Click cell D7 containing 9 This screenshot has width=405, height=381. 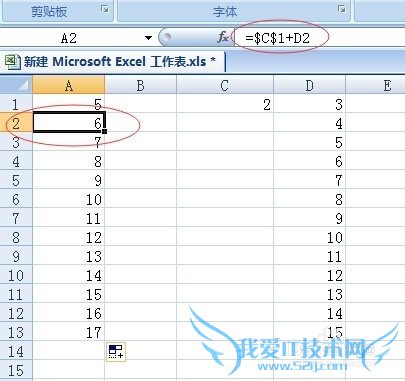click(x=309, y=217)
